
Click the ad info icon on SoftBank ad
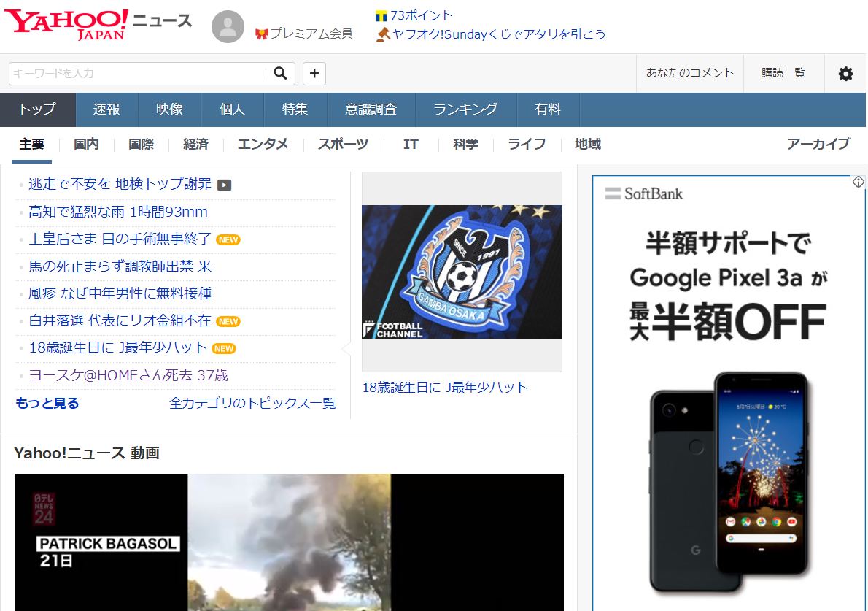[859, 182]
